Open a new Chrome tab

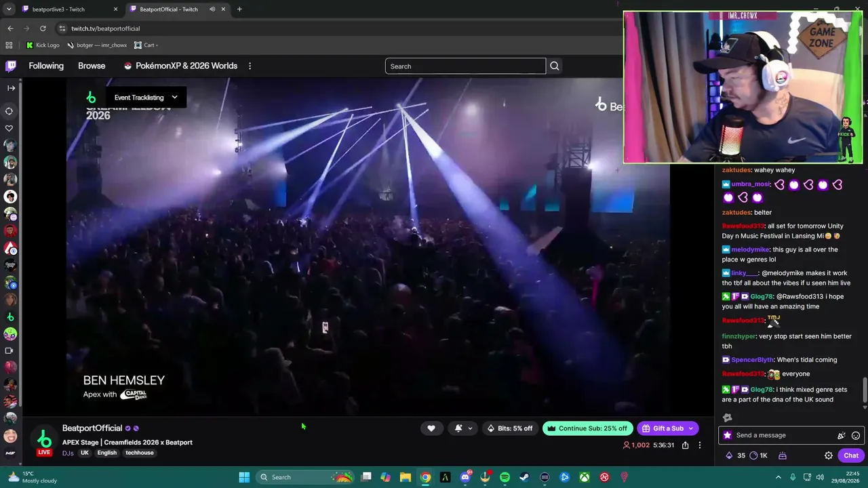coord(239,9)
